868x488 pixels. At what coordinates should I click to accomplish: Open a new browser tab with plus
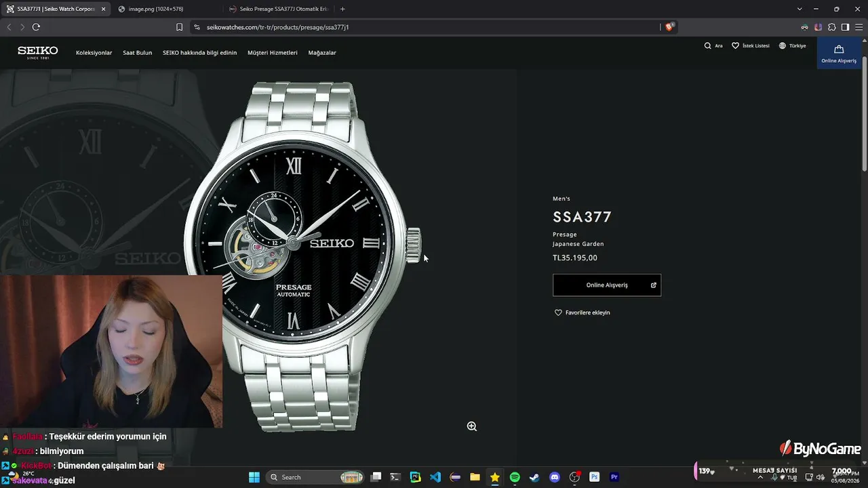[342, 9]
